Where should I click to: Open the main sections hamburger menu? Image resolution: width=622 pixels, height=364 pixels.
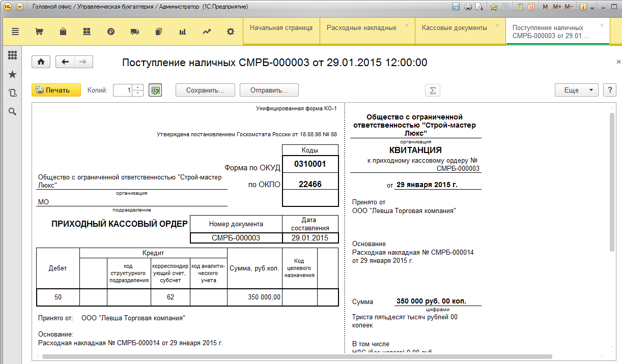coord(15,32)
